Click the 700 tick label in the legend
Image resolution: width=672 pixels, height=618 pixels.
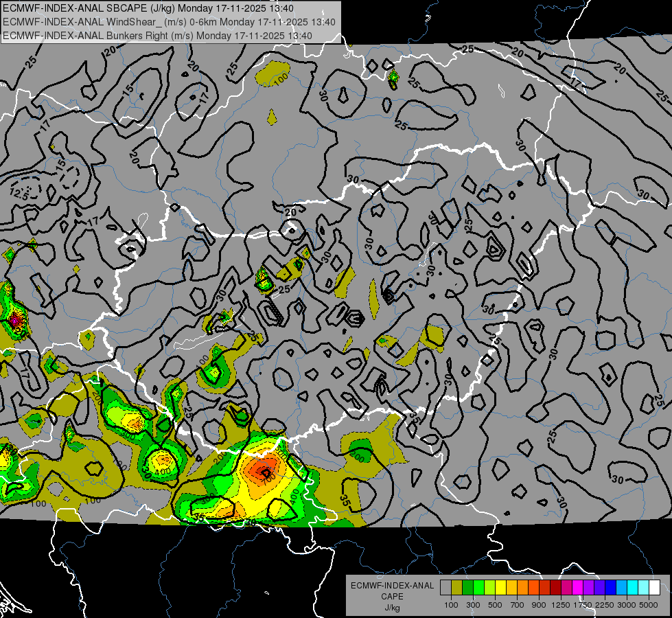tap(518, 605)
